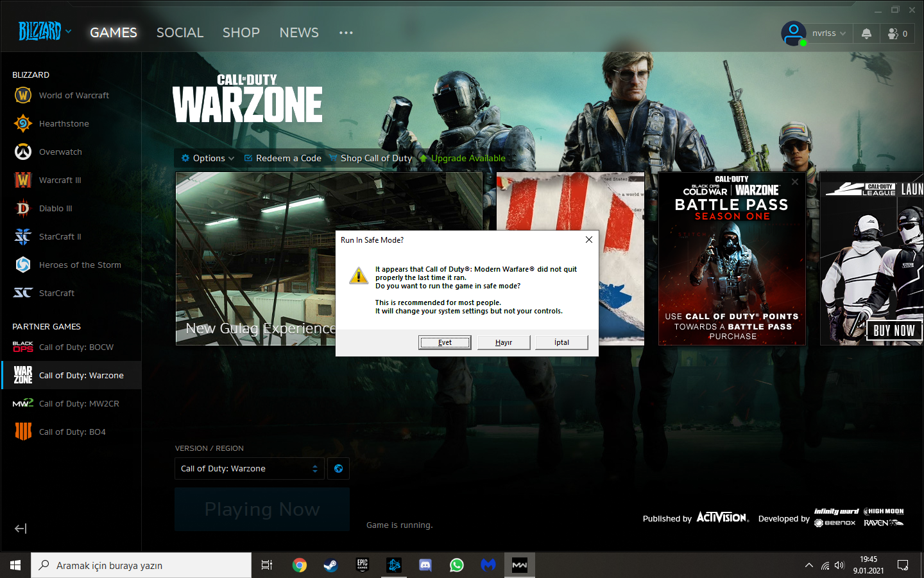Select Call of Duty: MW2CR icon
Image resolution: width=924 pixels, height=578 pixels.
point(23,403)
